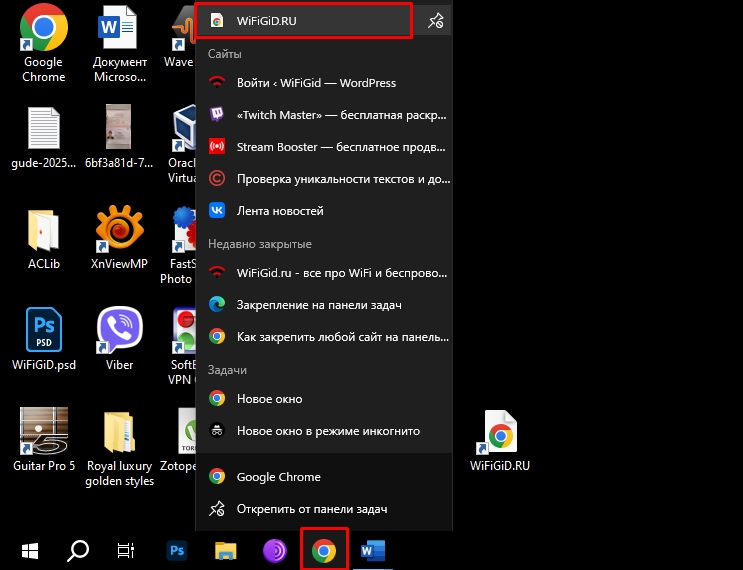
Task: Select 6bf3a81d-7... image file
Action: (x=118, y=136)
